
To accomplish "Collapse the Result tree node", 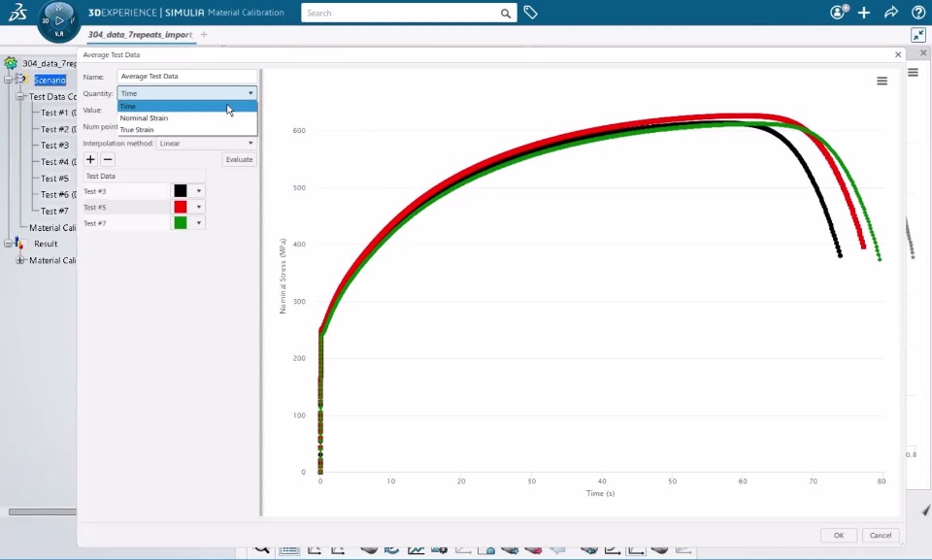I will (9, 244).
